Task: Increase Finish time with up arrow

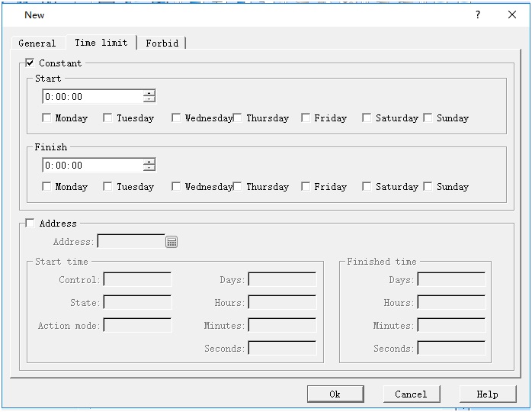Action: tap(149, 162)
